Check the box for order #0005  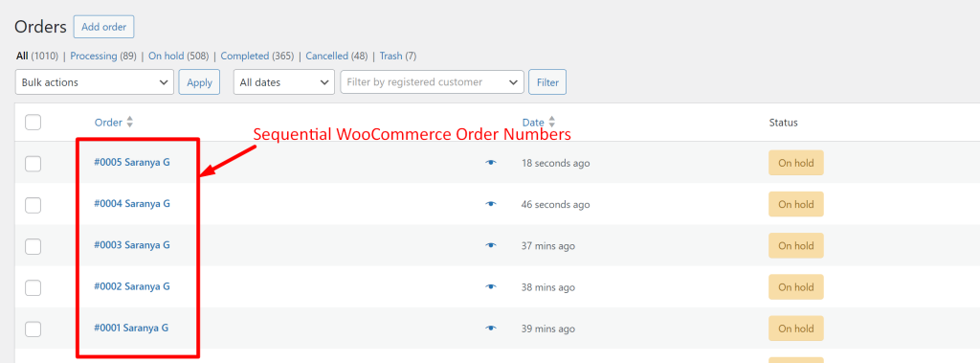(33, 164)
